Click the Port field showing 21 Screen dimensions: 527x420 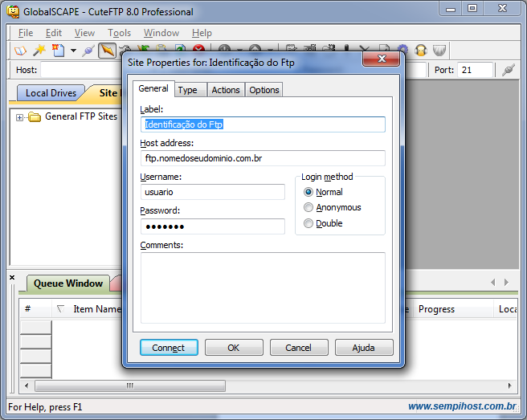(x=476, y=70)
